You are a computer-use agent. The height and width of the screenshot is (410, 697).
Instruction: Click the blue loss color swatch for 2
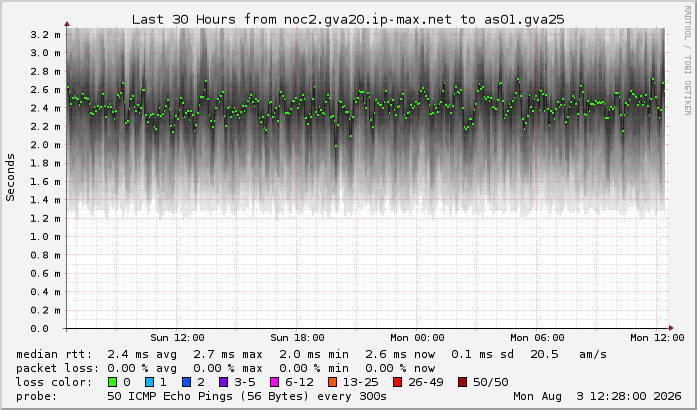(x=187, y=382)
